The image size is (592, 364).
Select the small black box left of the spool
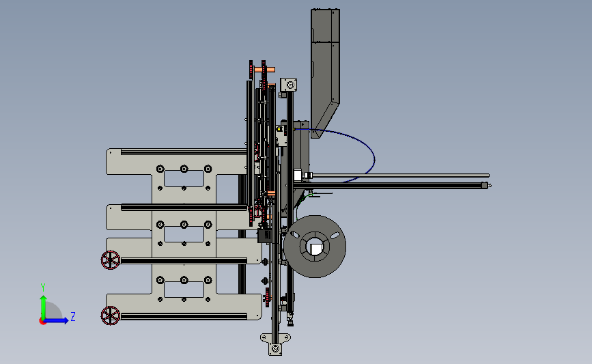[264, 236]
